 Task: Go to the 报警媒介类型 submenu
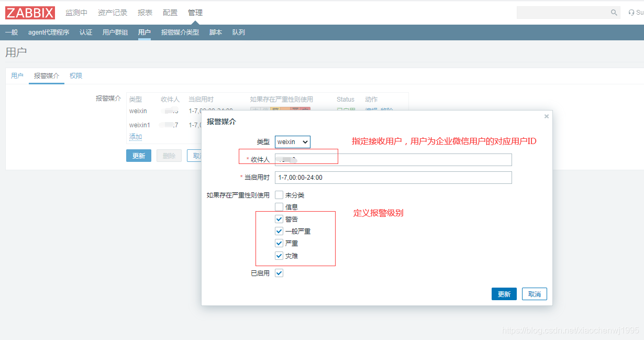[x=180, y=32]
